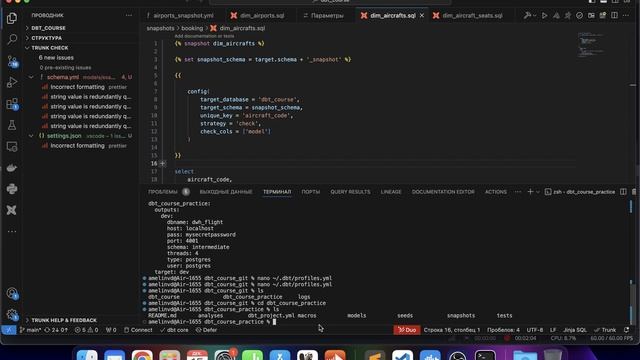Run the dbt model from editor toolbar

544,16
